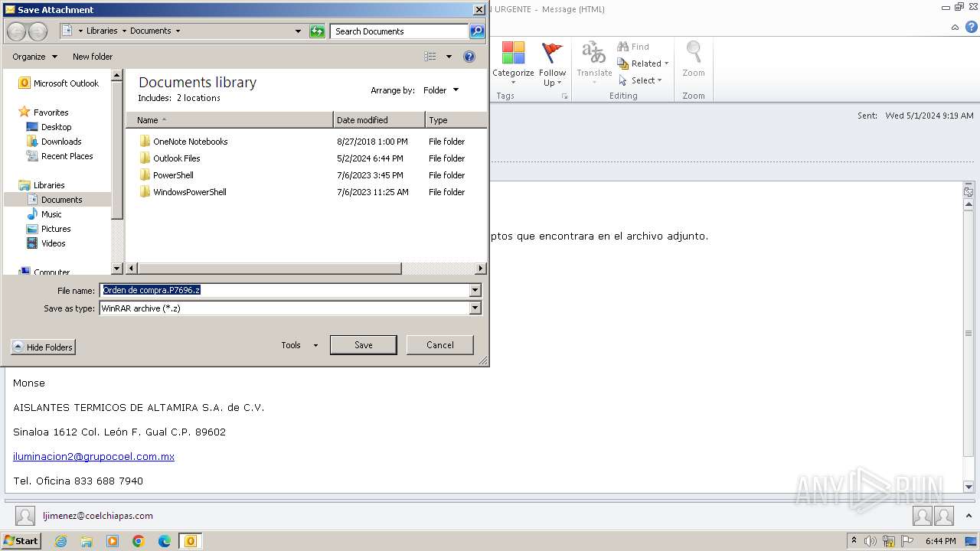The image size is (980, 551).
Task: Expand Save as type dropdown
Action: [475, 308]
